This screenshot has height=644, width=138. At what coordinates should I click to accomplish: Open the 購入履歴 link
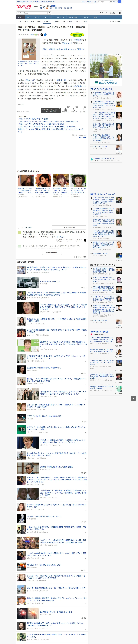pos(112,13)
